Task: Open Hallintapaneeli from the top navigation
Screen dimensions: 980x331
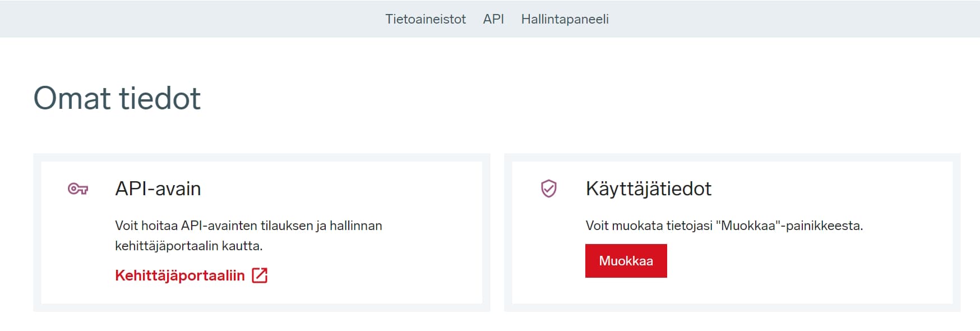Action: point(565,19)
